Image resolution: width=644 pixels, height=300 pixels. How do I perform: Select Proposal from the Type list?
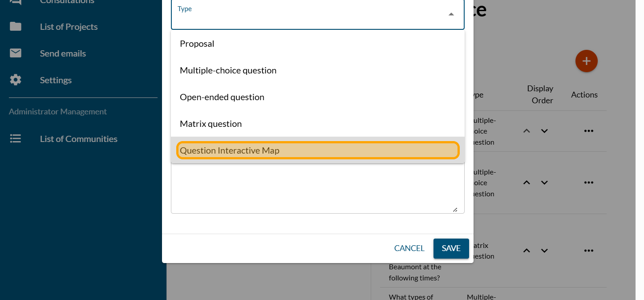[197, 44]
